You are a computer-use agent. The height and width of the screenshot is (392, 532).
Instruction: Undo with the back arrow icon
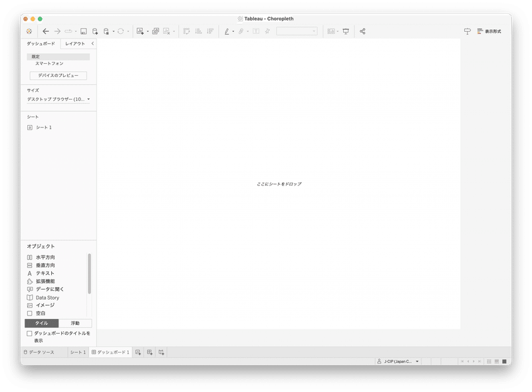pyautogui.click(x=46, y=31)
